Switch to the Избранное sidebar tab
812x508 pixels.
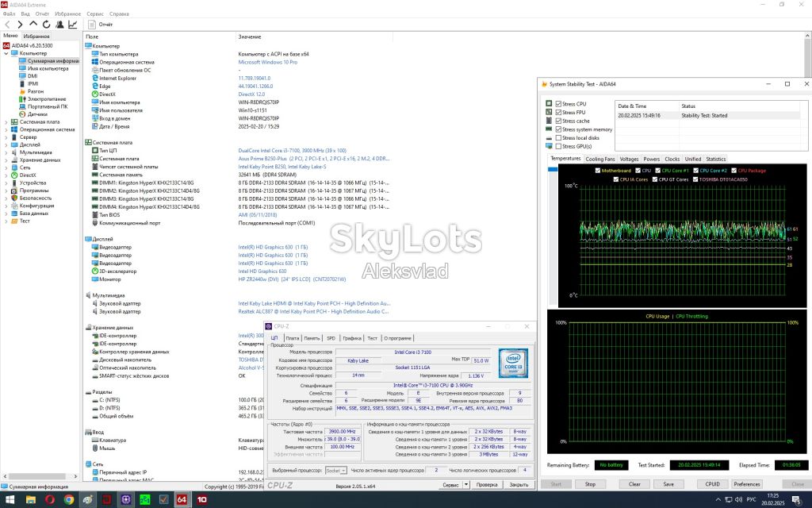[36, 37]
